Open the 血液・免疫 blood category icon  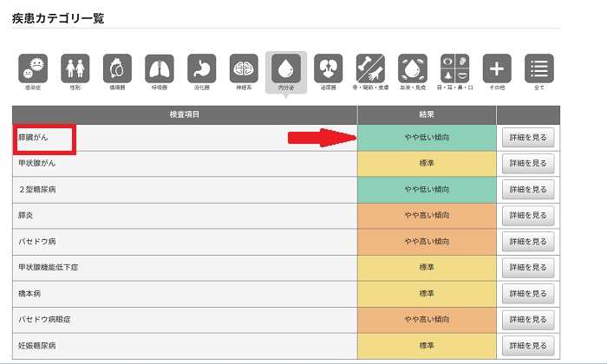[413, 68]
